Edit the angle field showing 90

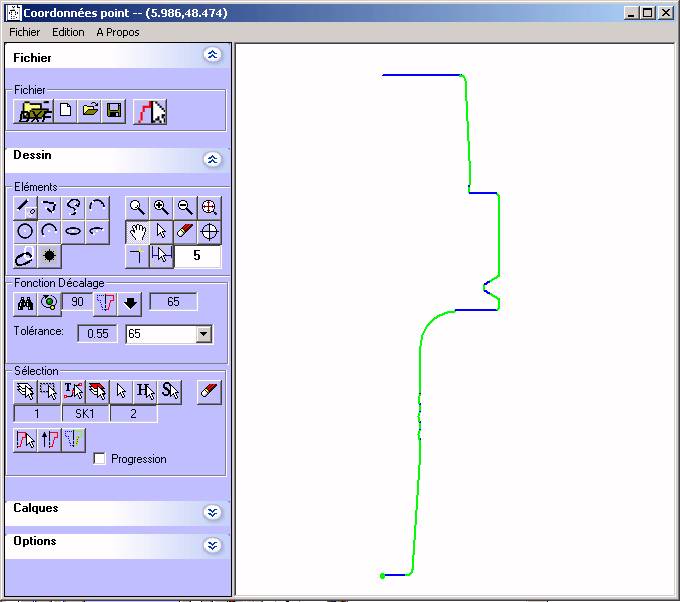click(77, 301)
